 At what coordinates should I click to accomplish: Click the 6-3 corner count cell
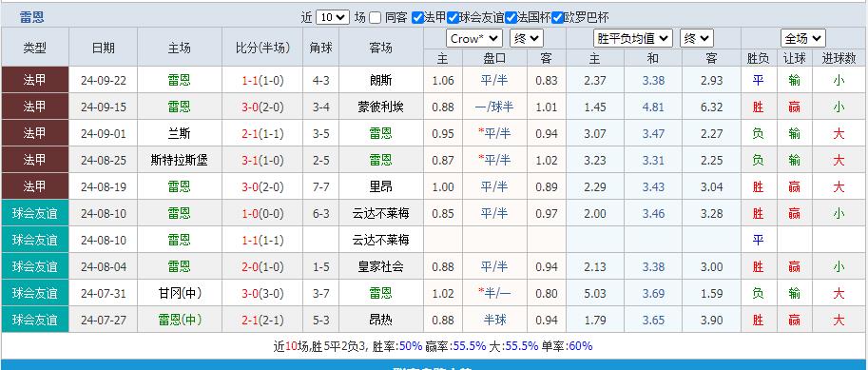(321, 213)
